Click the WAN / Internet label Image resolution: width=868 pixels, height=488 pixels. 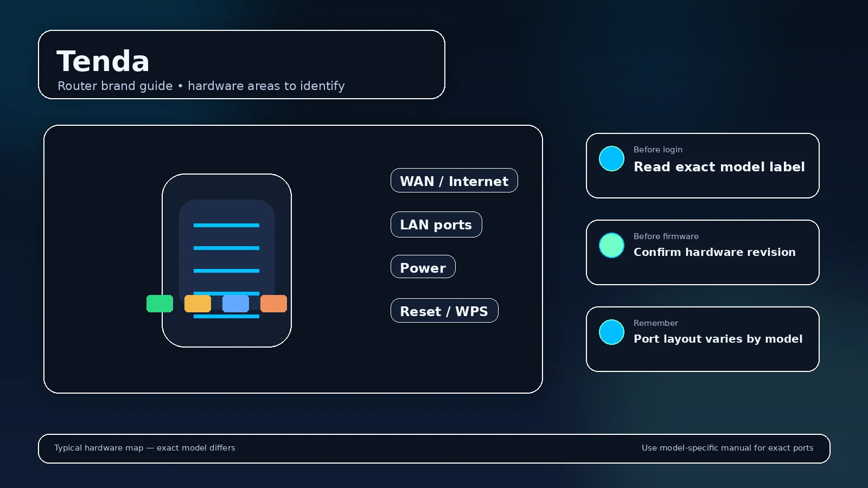(454, 181)
